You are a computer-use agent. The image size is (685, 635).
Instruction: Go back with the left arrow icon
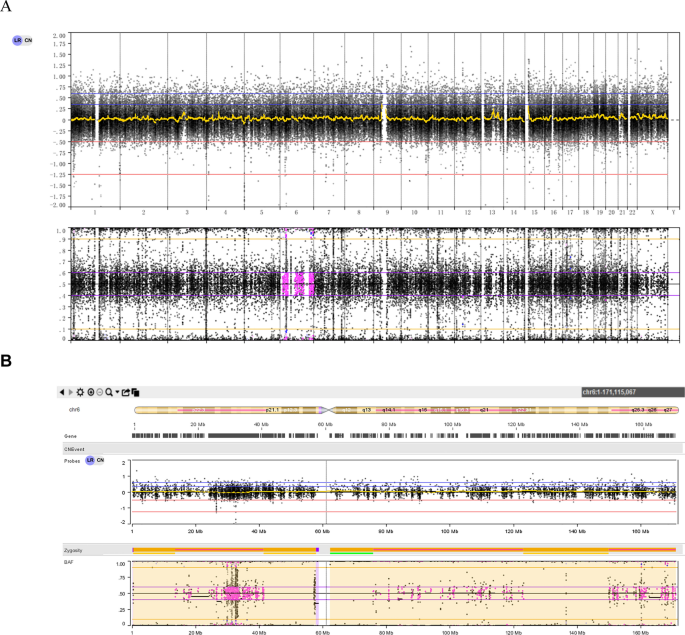(62, 392)
